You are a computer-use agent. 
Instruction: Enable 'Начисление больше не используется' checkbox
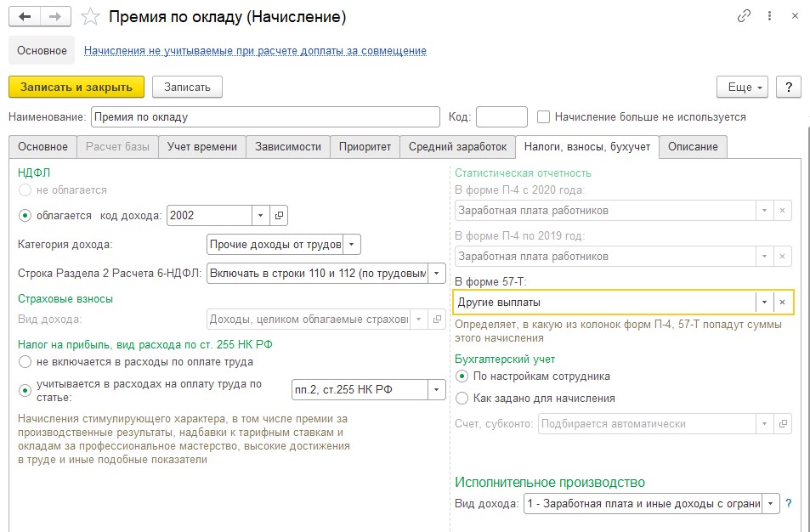[x=543, y=116]
